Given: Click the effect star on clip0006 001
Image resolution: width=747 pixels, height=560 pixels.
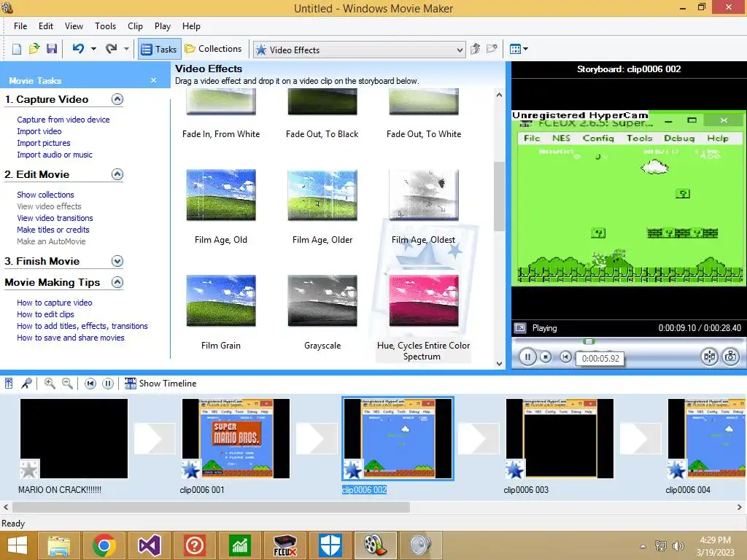Looking at the screenshot, I should 192,470.
